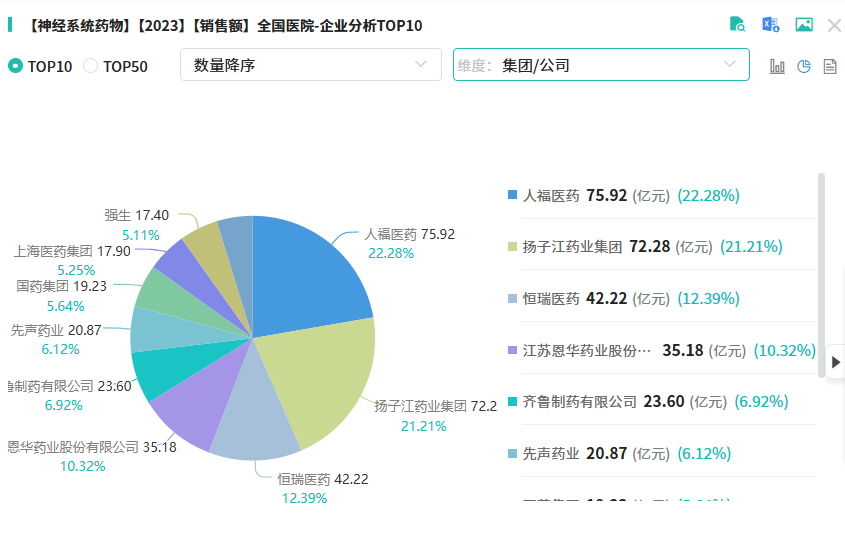Screen dimensions: 845x546
Task: Open the 数量降序 sort dropdown
Action: click(311, 65)
